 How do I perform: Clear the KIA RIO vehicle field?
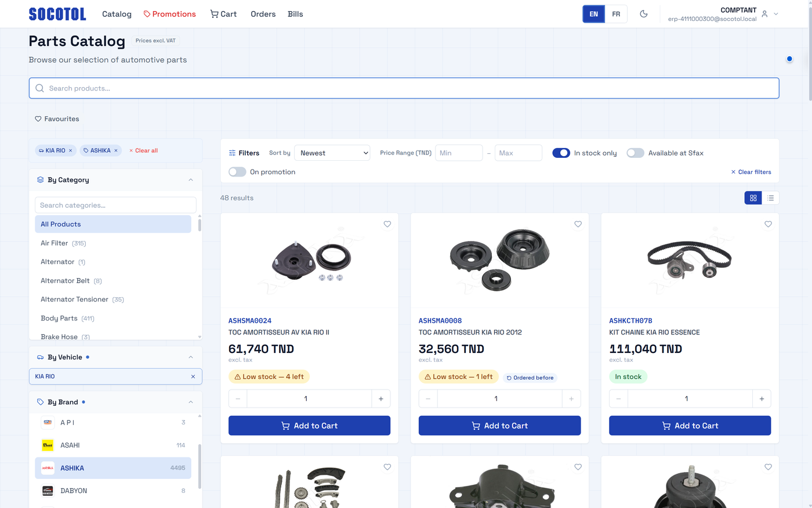[x=193, y=376]
